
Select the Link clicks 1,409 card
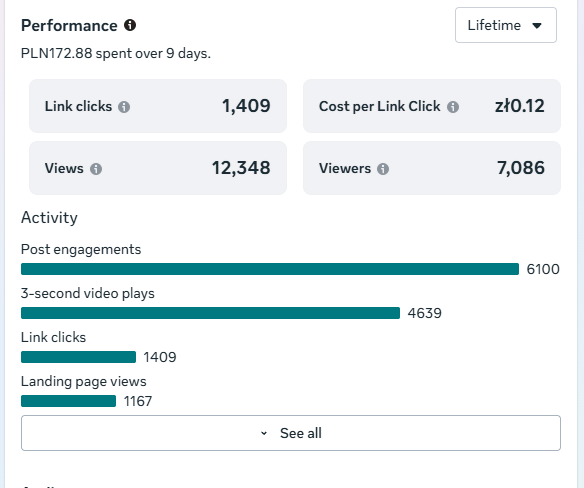coord(158,106)
